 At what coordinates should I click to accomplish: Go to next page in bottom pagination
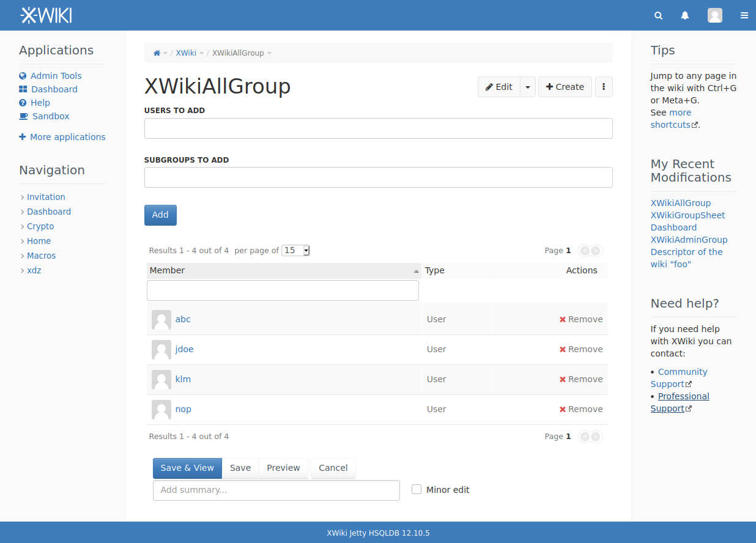[596, 437]
